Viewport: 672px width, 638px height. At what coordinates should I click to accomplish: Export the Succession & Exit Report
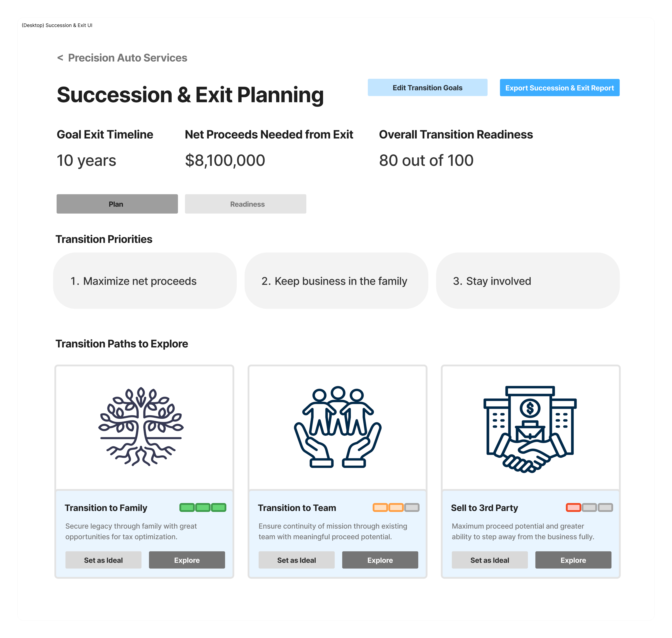tap(559, 88)
